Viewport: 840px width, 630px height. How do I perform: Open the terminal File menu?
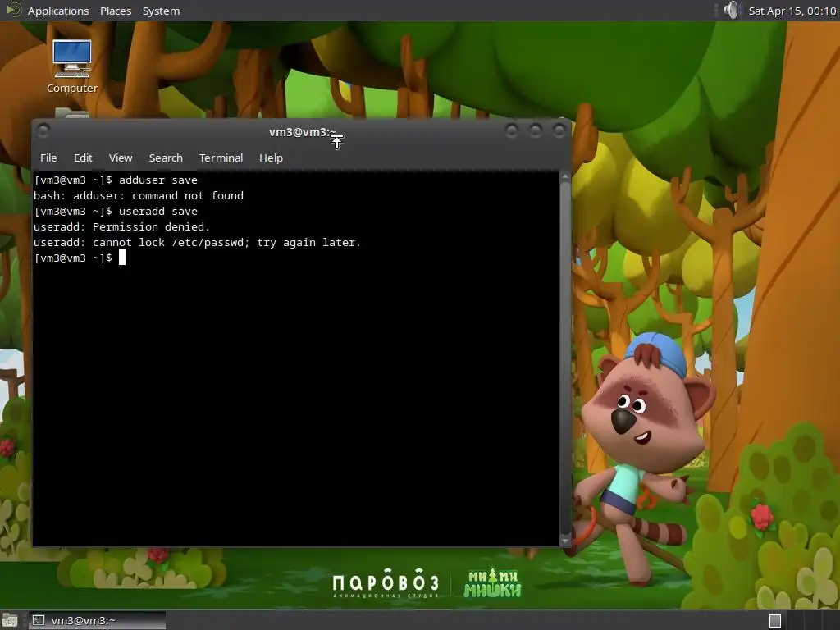(48, 158)
